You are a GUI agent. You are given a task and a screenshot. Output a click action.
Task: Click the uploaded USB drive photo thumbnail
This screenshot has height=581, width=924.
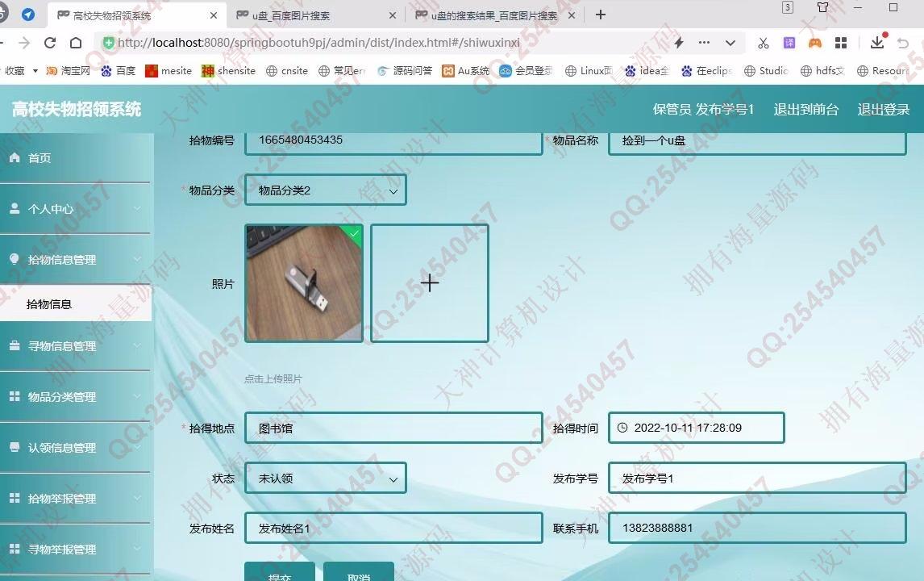click(x=304, y=283)
